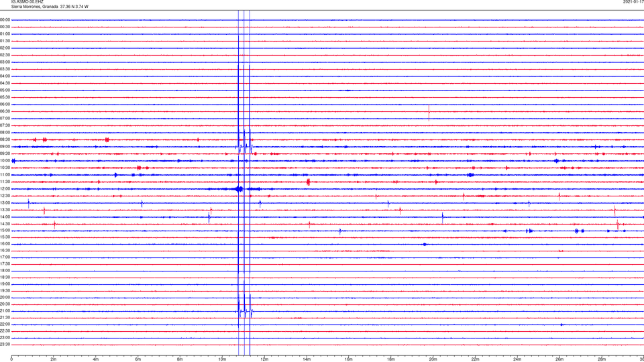Choose the 05:30 row label

pyautogui.click(x=5, y=97)
